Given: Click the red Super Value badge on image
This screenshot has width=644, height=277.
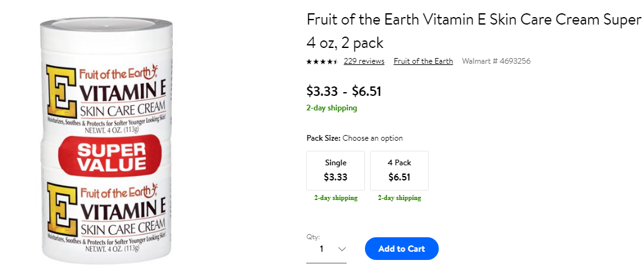Looking at the screenshot, I should [110, 156].
